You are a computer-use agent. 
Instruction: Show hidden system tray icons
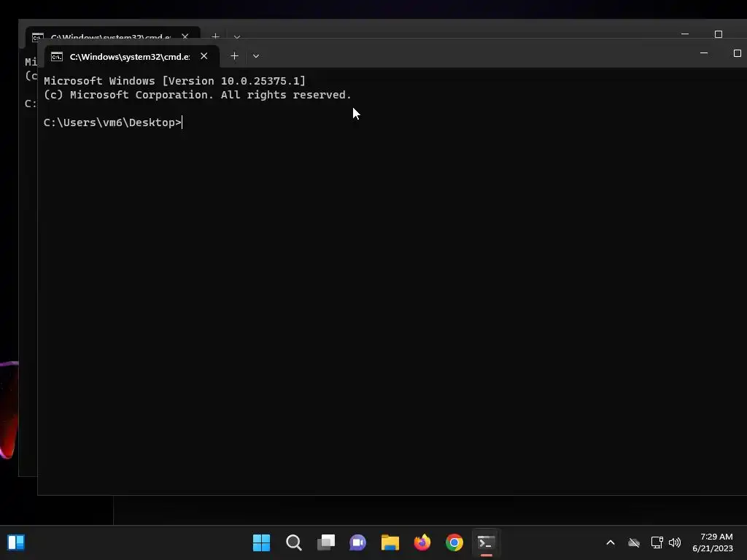(x=611, y=542)
